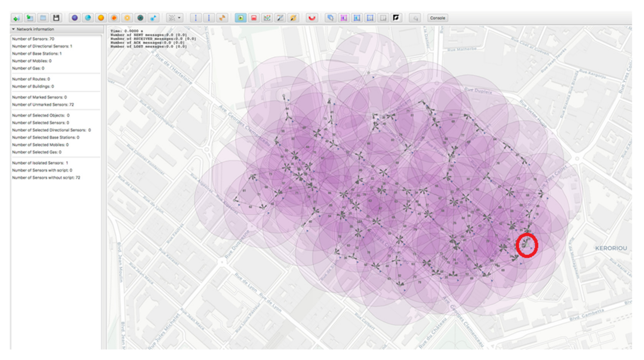Open the random-nodes dropdown arrow in toolbar
The height and width of the screenshot is (360, 644).
[179, 18]
